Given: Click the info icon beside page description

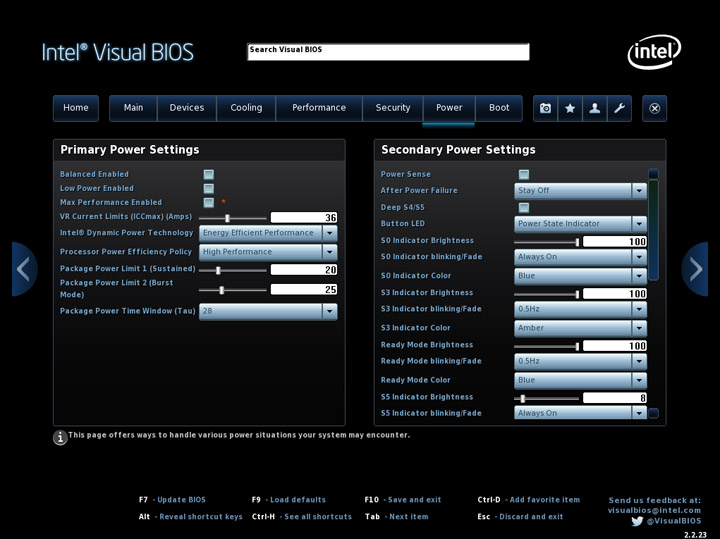Looking at the screenshot, I should coord(60,437).
